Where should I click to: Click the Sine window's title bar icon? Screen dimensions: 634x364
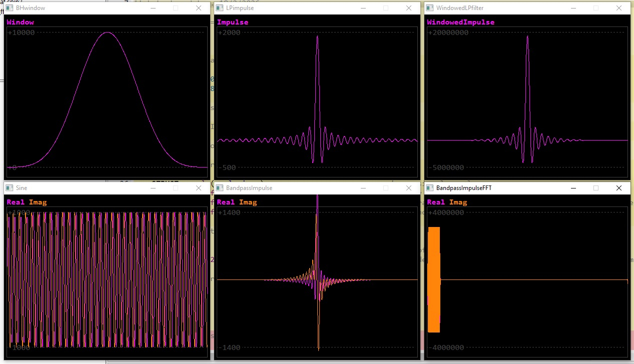coord(9,188)
